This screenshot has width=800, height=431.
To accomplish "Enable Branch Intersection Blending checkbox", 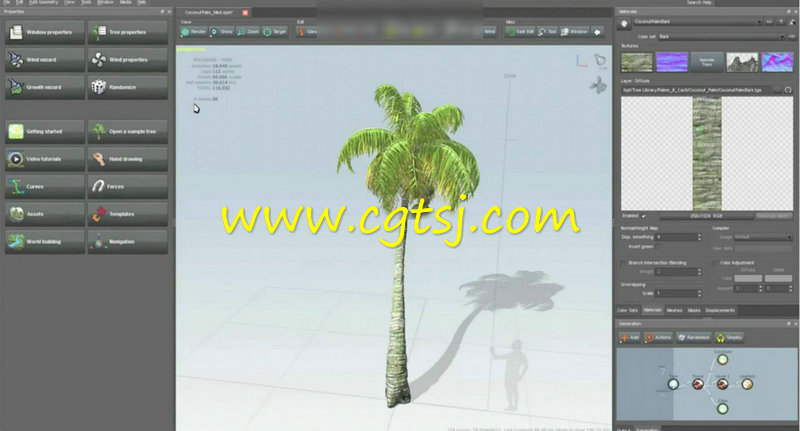I will coord(623,263).
